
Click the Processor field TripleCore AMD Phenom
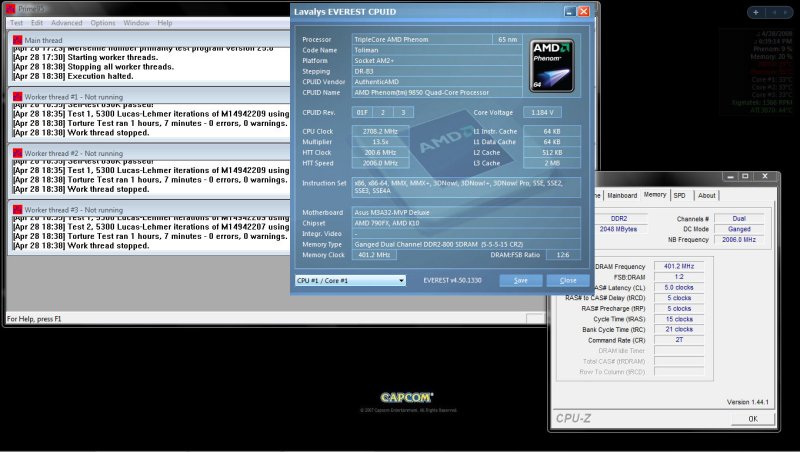point(422,39)
